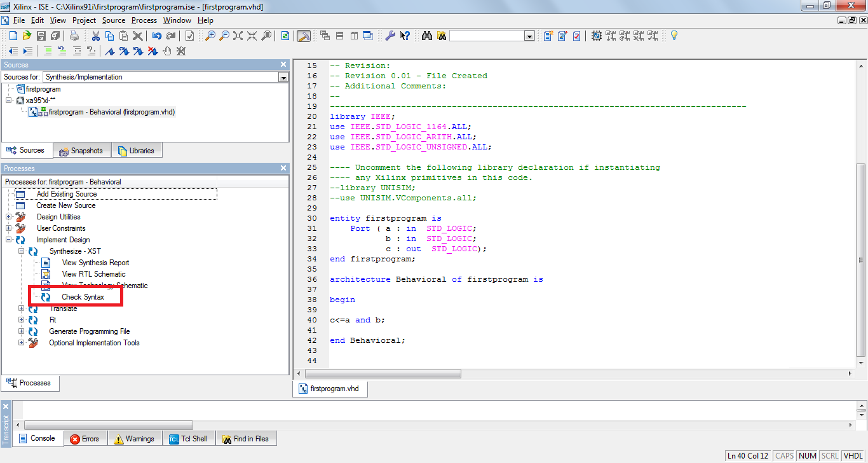Open the Edit menu

[x=37, y=20]
